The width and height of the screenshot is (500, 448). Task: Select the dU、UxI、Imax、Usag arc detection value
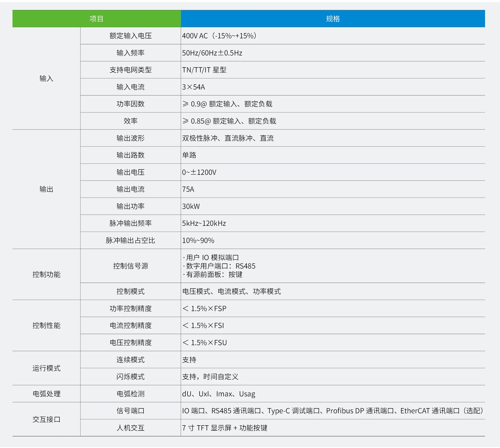pos(219,394)
